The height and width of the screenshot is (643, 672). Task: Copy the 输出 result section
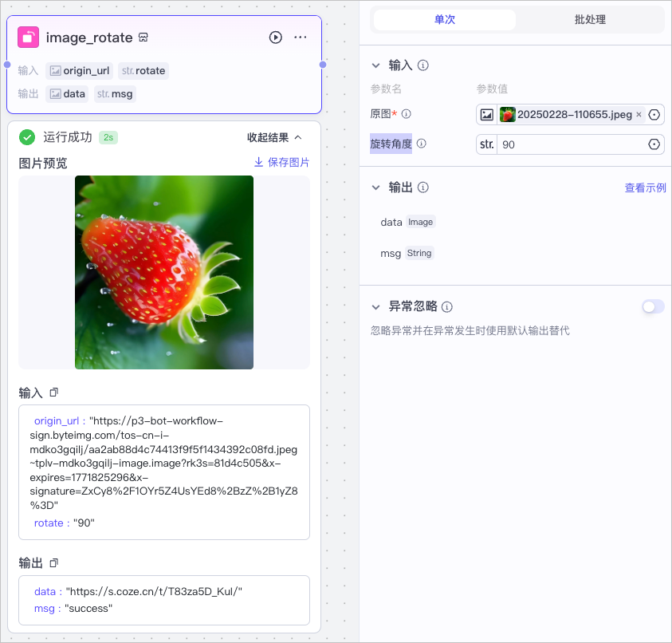point(53,562)
